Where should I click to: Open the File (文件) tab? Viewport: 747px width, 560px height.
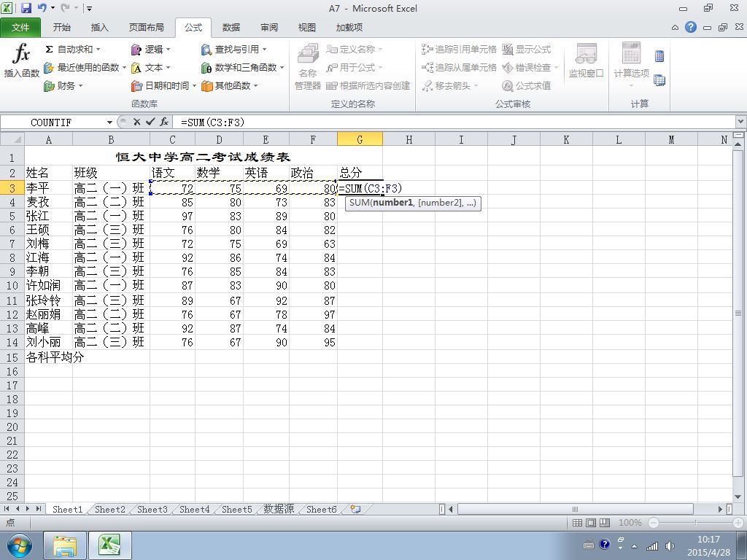[20, 28]
